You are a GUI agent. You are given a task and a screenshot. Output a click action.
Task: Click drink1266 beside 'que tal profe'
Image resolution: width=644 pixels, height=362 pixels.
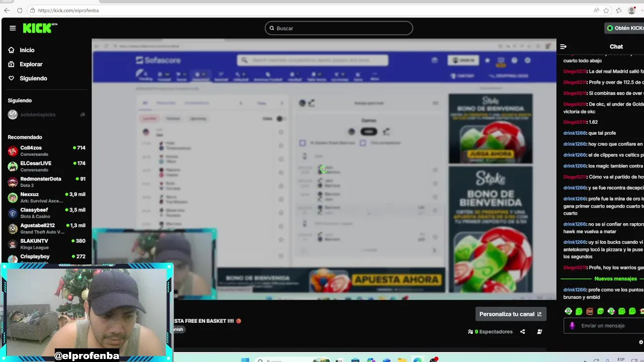point(575,133)
